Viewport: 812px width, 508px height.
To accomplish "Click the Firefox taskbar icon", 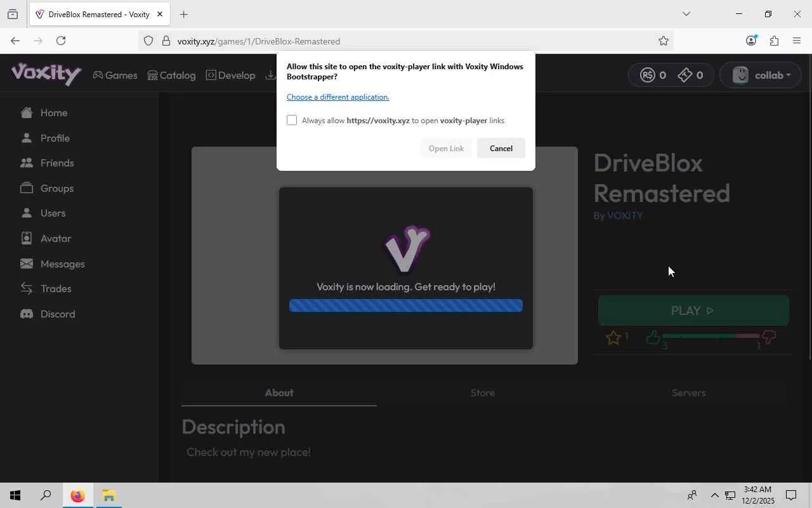I will [77, 495].
